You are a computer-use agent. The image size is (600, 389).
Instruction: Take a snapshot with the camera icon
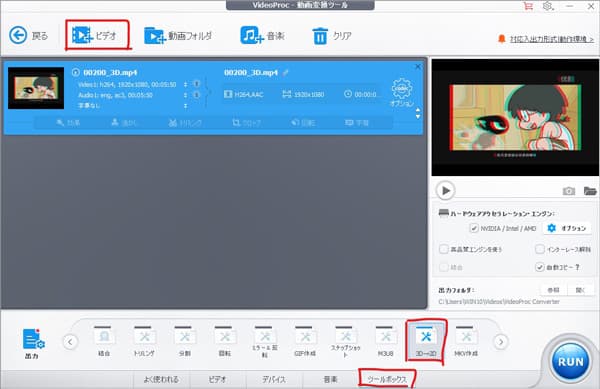pyautogui.click(x=569, y=190)
